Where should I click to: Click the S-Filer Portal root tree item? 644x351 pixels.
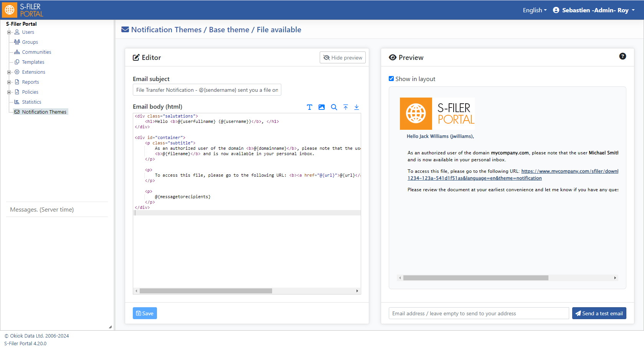tap(21, 24)
